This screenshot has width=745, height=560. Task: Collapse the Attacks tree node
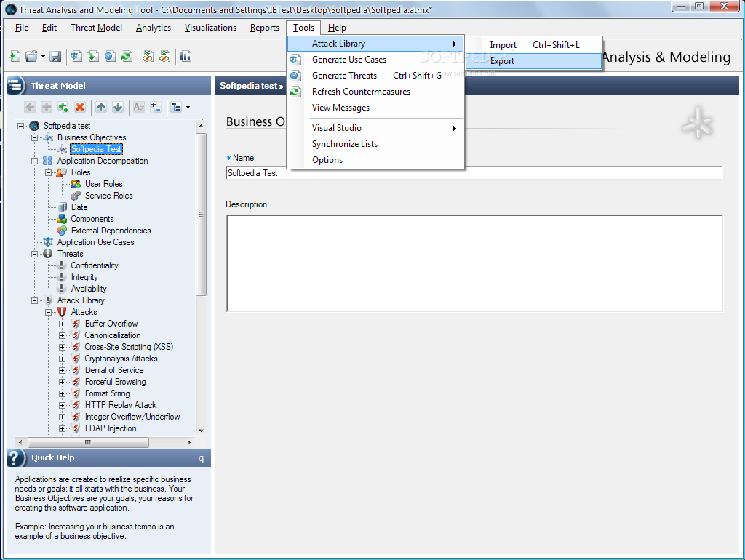[48, 312]
